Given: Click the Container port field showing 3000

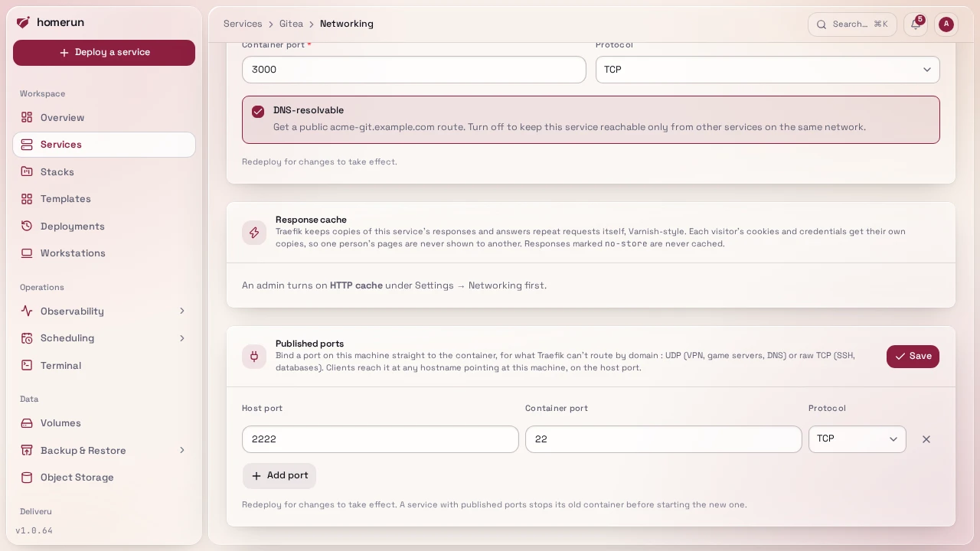Looking at the screenshot, I should pos(414,70).
